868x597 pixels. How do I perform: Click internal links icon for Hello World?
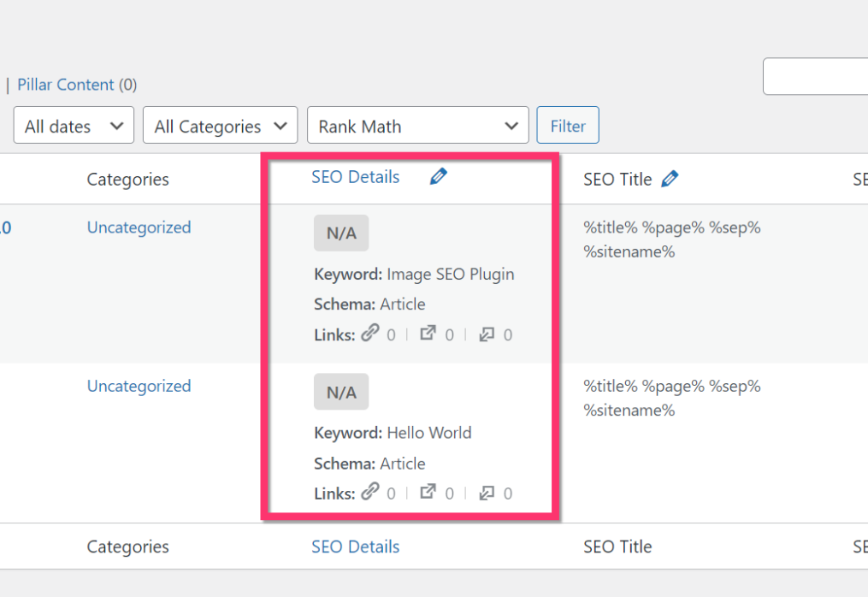pos(370,492)
